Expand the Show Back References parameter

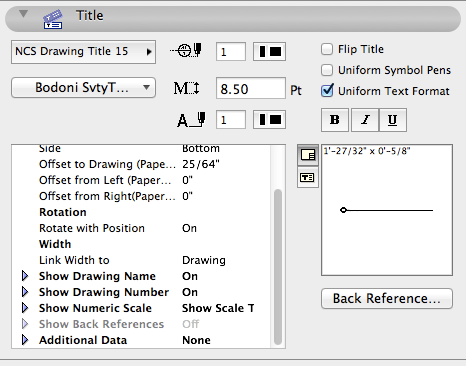coord(25,324)
